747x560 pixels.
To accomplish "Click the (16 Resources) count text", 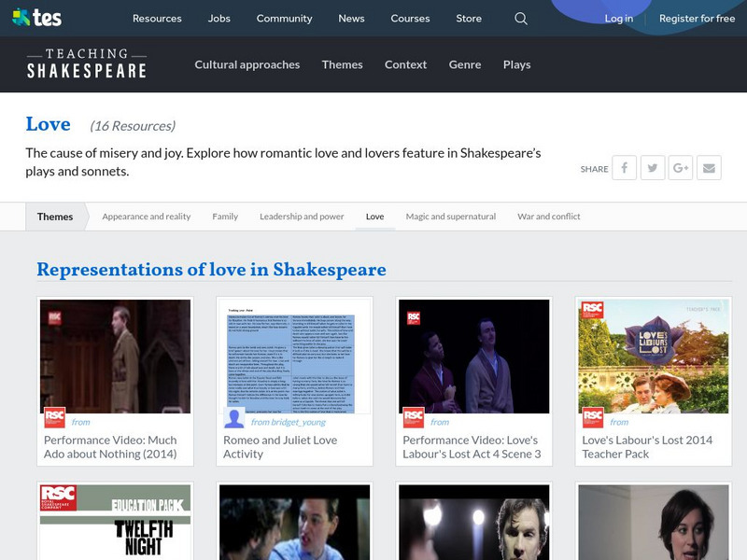I will tap(133, 126).
